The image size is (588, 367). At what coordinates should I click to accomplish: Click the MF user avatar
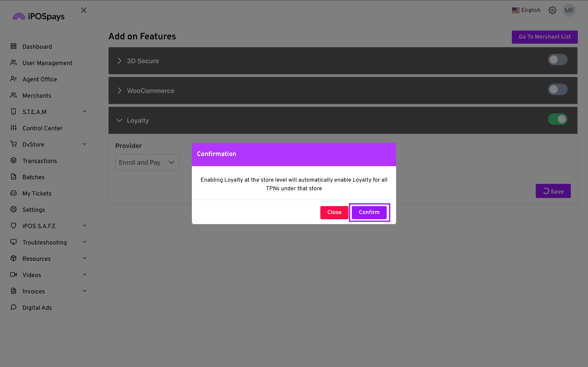tap(569, 10)
